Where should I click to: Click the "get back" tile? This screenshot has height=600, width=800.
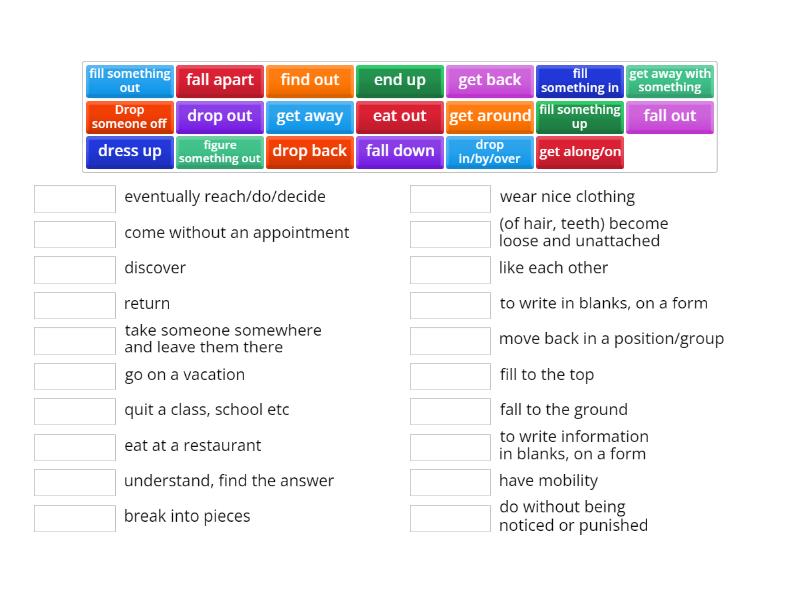click(x=490, y=80)
